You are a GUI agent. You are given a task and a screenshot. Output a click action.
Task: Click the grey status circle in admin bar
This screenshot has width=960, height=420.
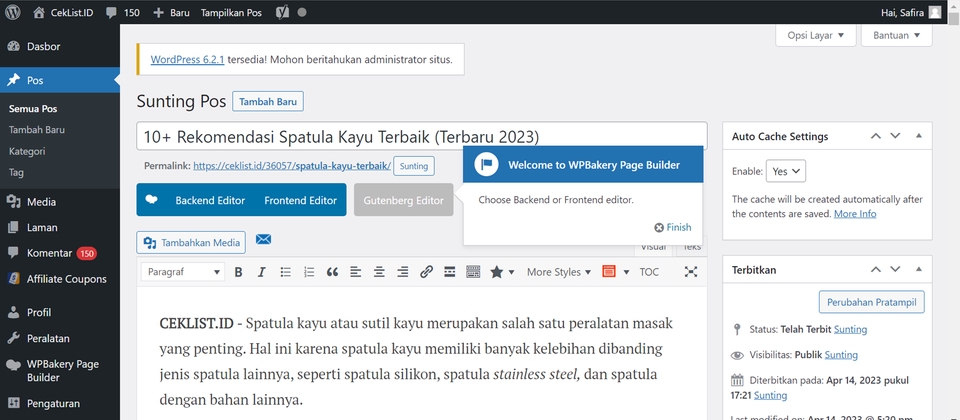pyautogui.click(x=302, y=12)
